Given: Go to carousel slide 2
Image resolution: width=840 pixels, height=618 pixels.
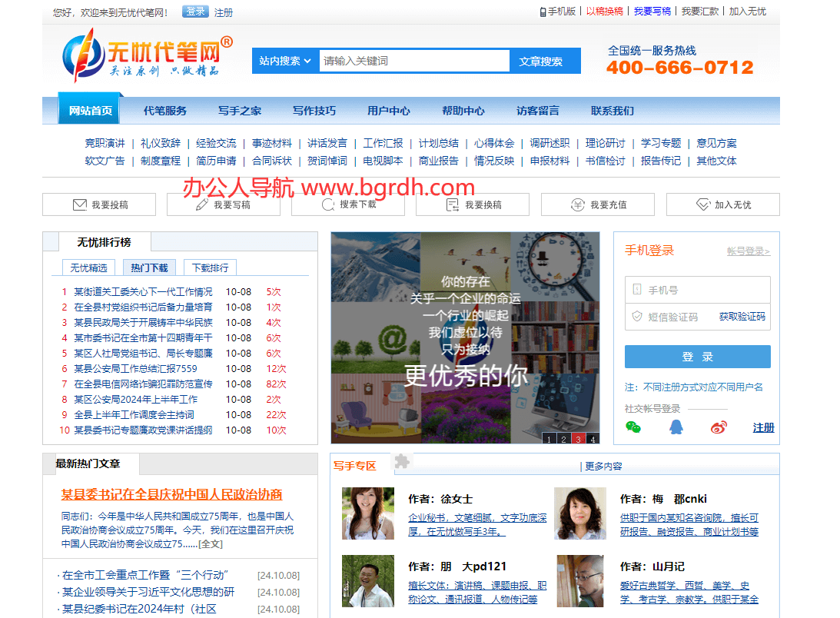Looking at the screenshot, I should (x=563, y=438).
